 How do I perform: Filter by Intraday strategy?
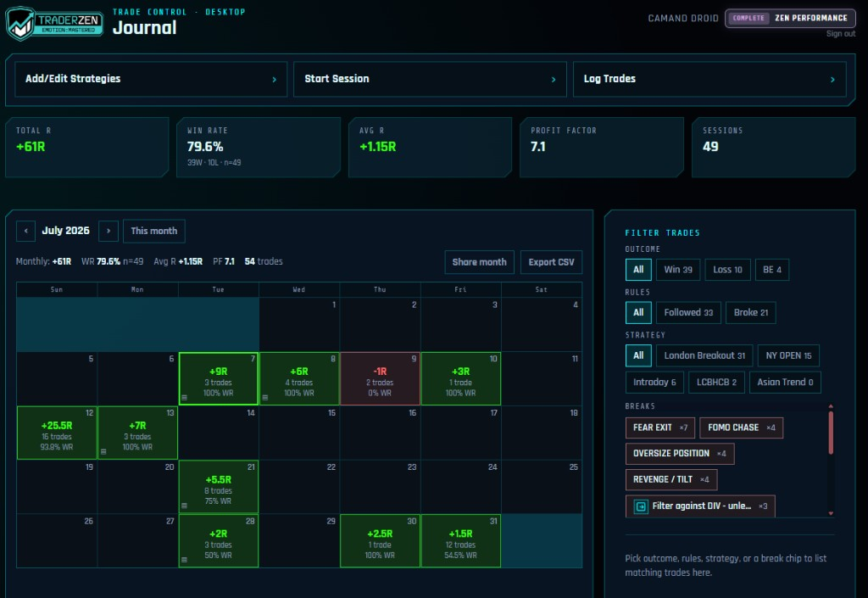tap(654, 382)
